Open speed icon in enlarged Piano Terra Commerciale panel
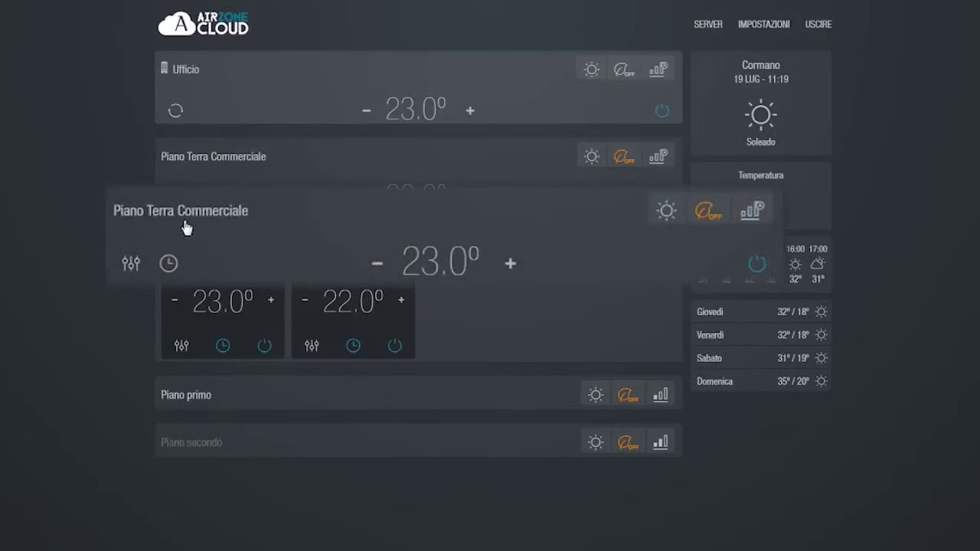This screenshot has height=551, width=980. pos(751,210)
